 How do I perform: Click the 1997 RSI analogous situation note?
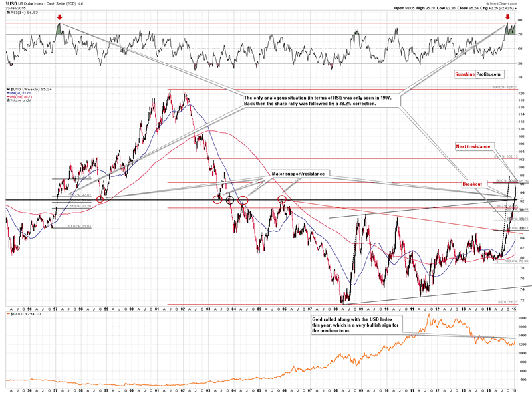318,101
